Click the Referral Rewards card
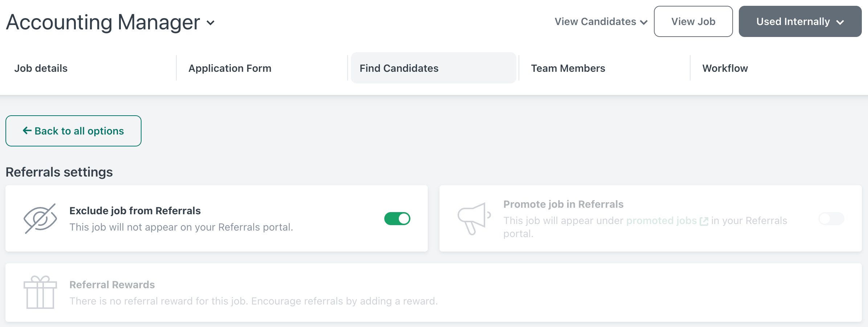 click(433, 293)
